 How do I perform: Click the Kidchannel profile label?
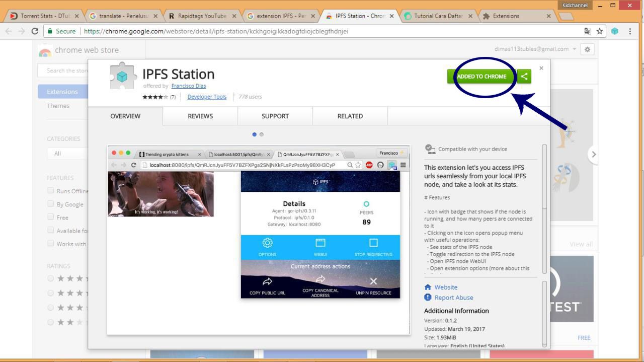tap(575, 5)
